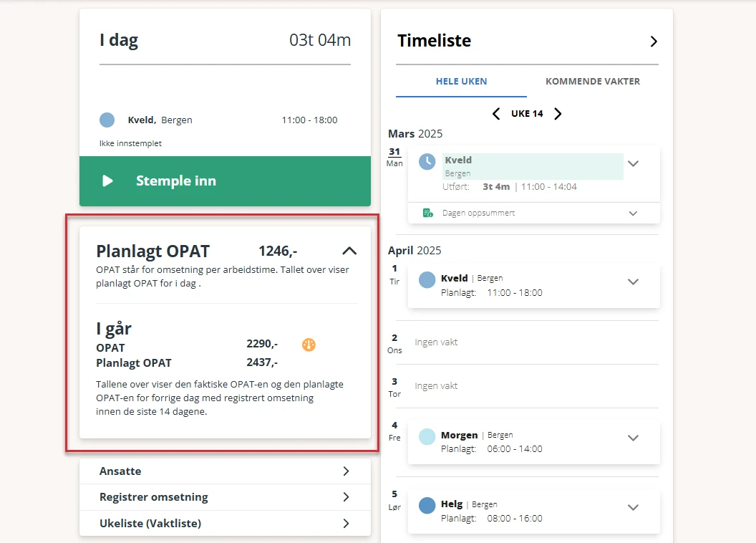Go to previous week with left arrow
The height and width of the screenshot is (543, 756).
495,114
